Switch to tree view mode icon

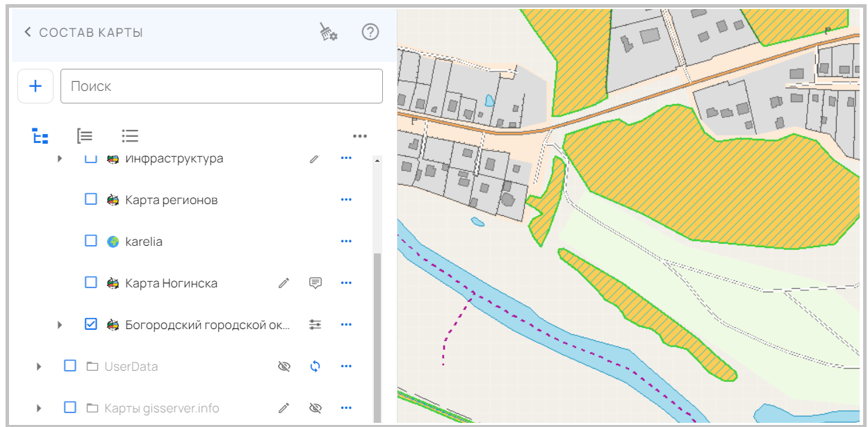tap(40, 136)
